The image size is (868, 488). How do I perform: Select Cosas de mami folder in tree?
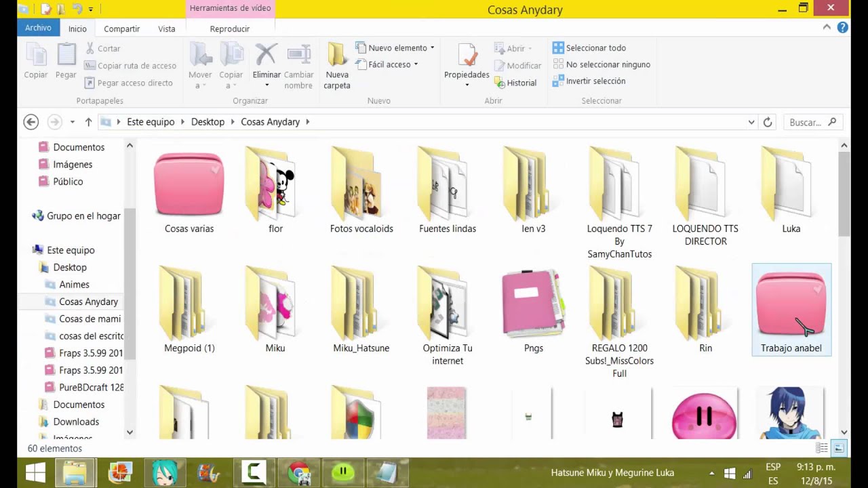click(90, 319)
